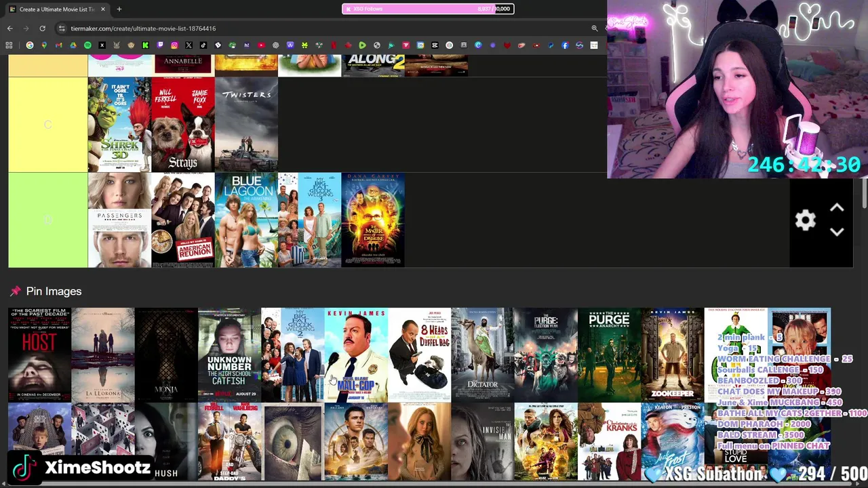Select the Jack Frost snowman poster

672,442
